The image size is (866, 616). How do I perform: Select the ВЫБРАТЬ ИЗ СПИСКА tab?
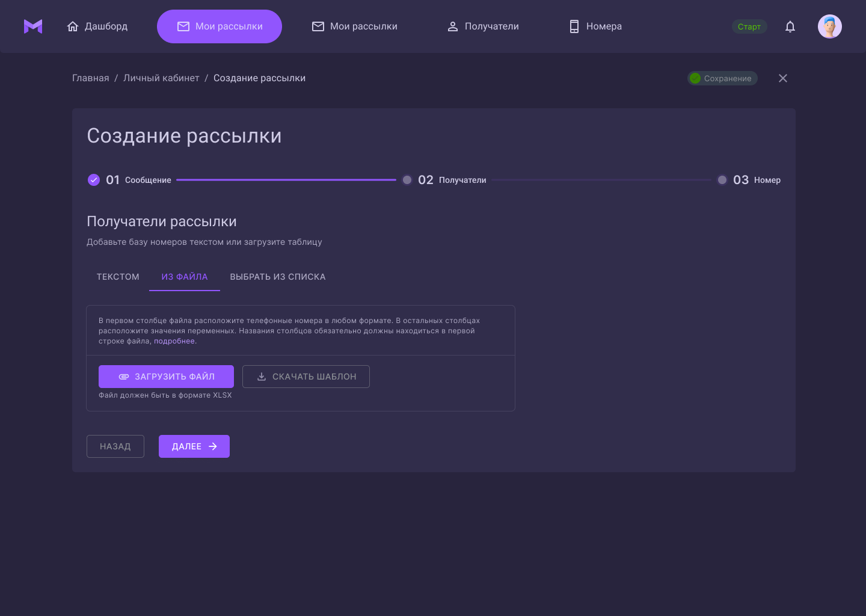pyautogui.click(x=277, y=277)
